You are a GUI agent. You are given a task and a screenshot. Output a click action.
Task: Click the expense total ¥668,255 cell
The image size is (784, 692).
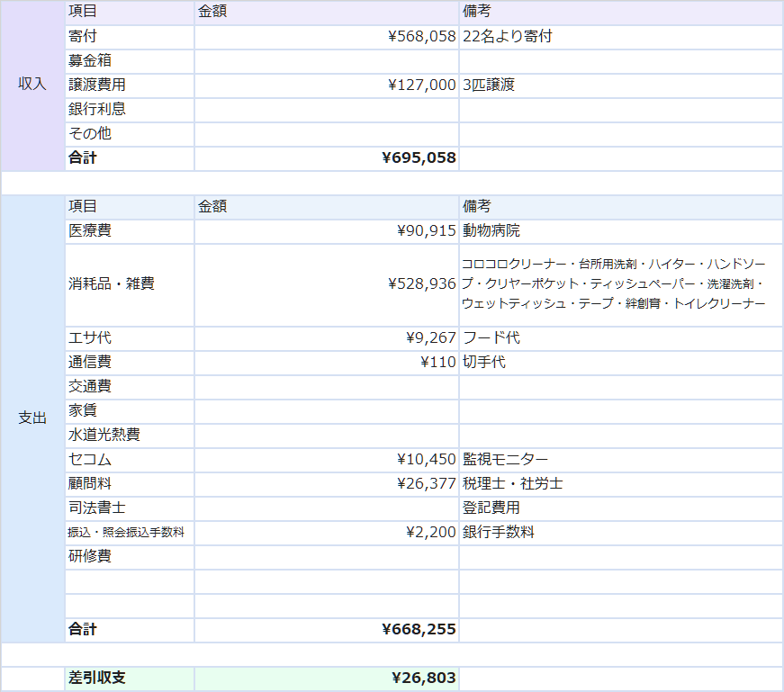tap(326, 630)
